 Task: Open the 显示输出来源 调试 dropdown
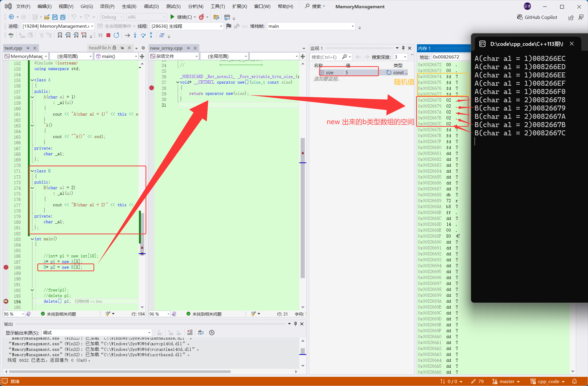[149, 333]
